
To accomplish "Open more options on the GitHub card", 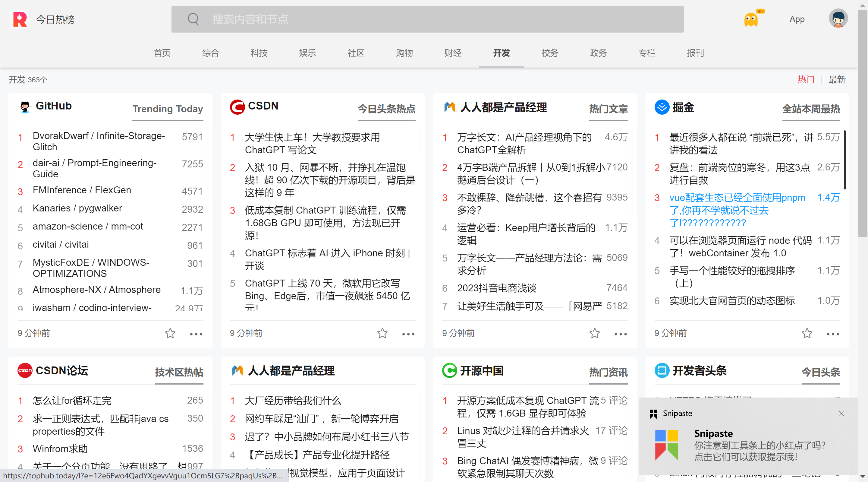I will pos(196,334).
